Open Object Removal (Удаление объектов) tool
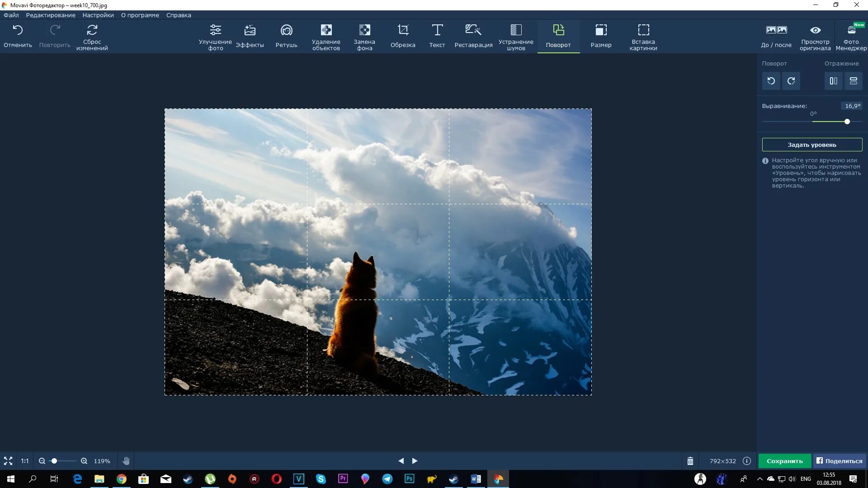The image size is (868, 488). click(325, 37)
